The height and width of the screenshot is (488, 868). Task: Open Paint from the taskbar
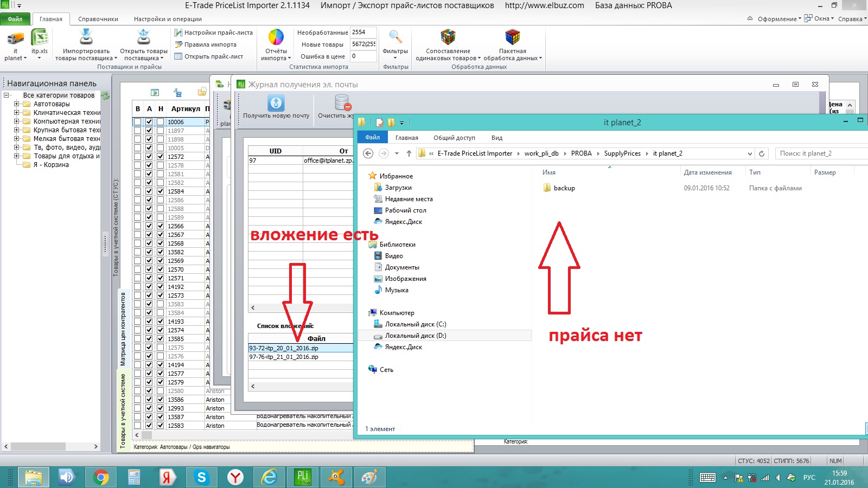pyautogui.click(x=369, y=477)
